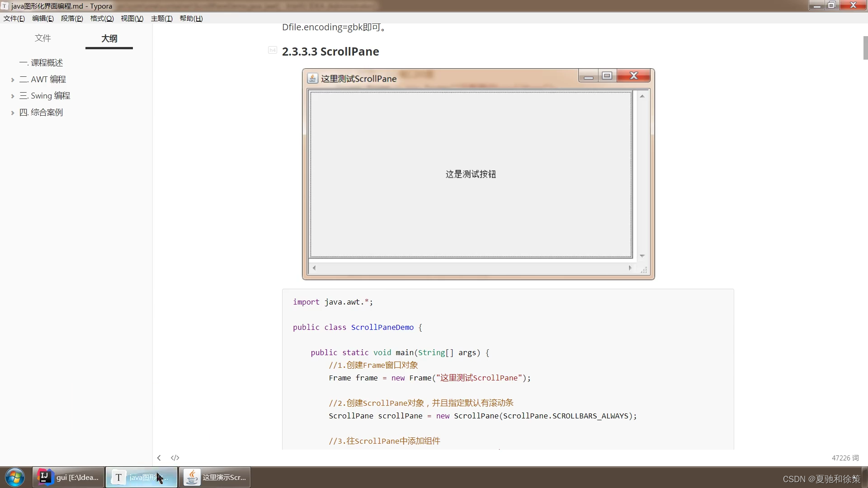Select the 大纲 outline tab
Screen dimensions: 868x488
(108, 39)
